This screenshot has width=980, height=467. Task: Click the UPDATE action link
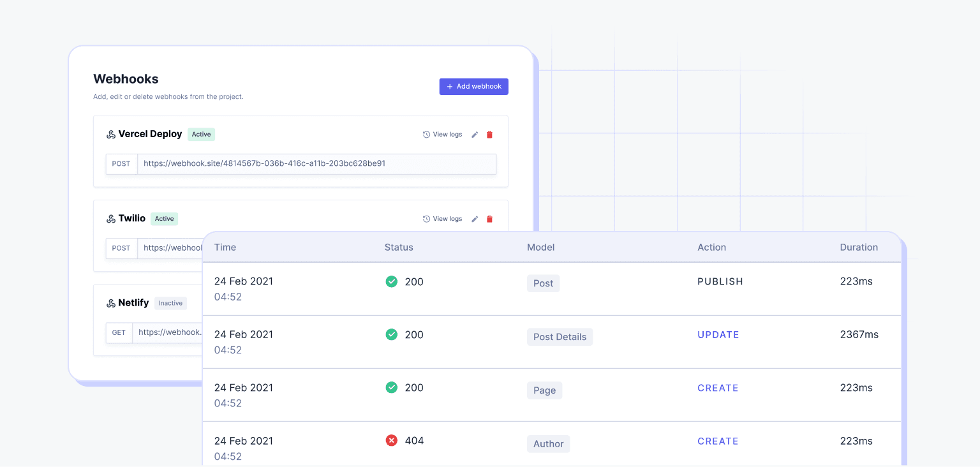coord(718,335)
